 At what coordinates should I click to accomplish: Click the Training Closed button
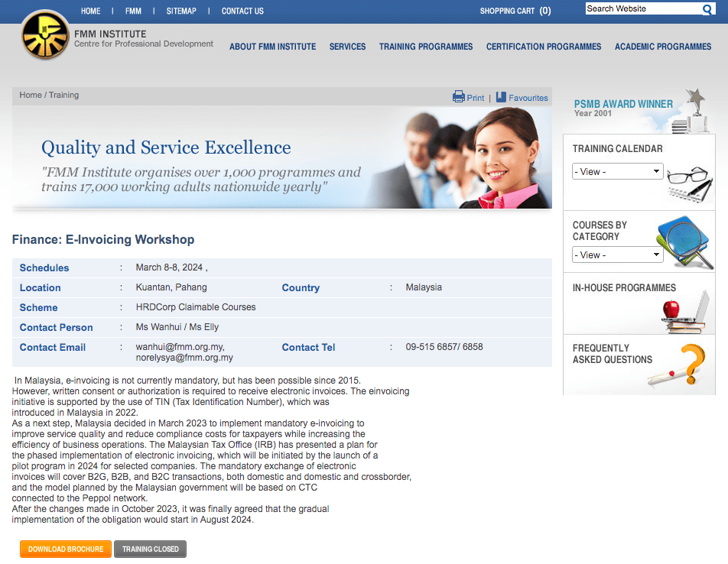tap(150, 549)
